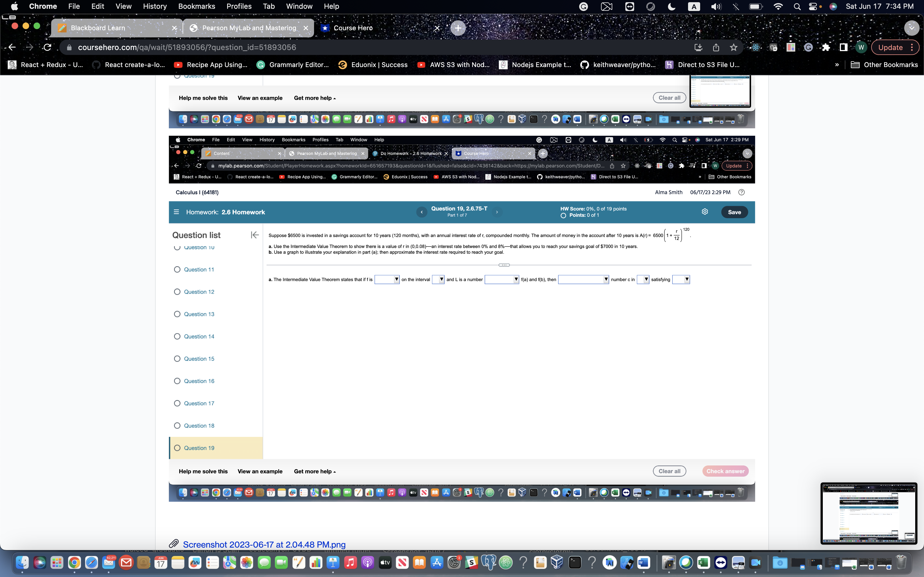This screenshot has height=577, width=924.
Task: Open the Bookmarks menu
Action: pyautogui.click(x=197, y=6)
